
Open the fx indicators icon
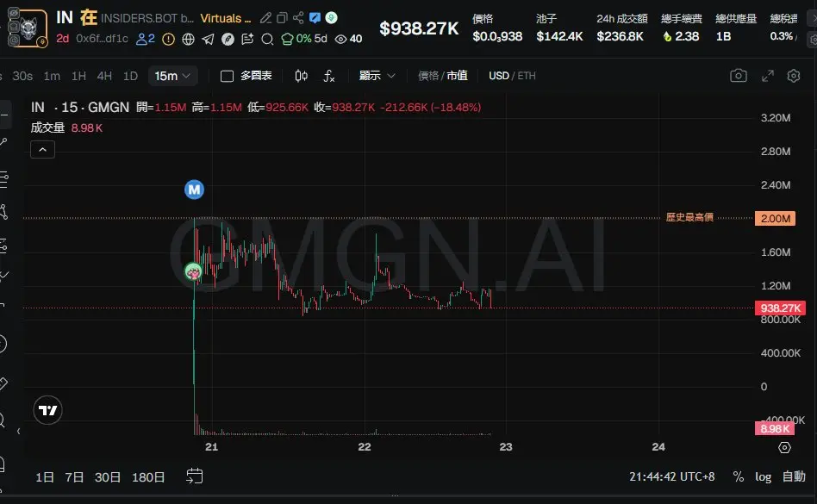tap(328, 76)
